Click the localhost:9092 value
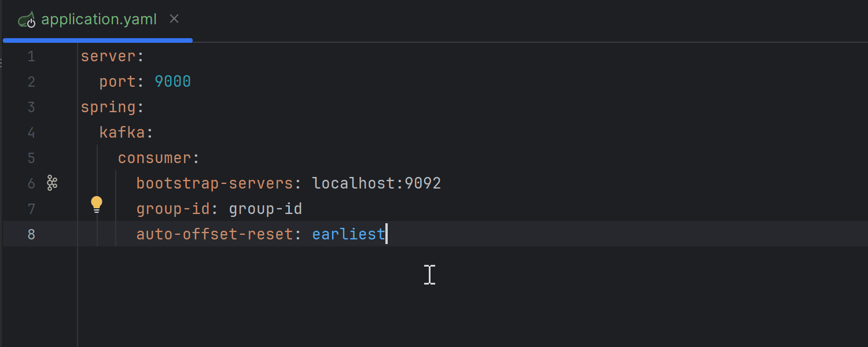Image resolution: width=868 pixels, height=347 pixels. click(376, 183)
